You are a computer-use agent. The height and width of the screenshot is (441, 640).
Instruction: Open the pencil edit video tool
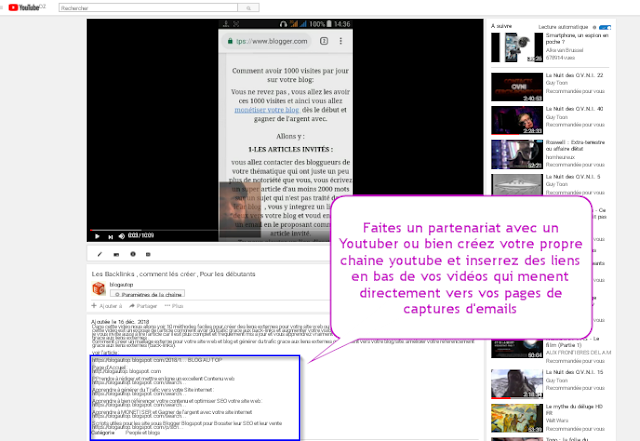pos(100,254)
